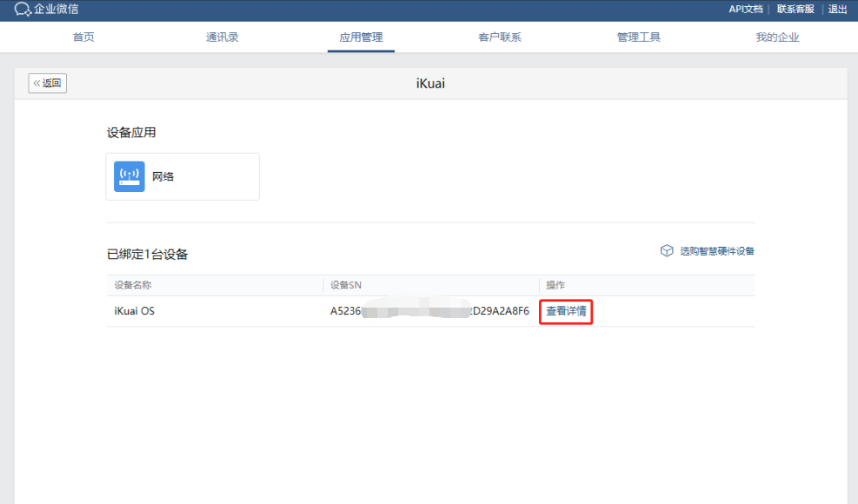The width and height of the screenshot is (858, 504).
Task: Open the API文档 link
Action: pyautogui.click(x=745, y=9)
